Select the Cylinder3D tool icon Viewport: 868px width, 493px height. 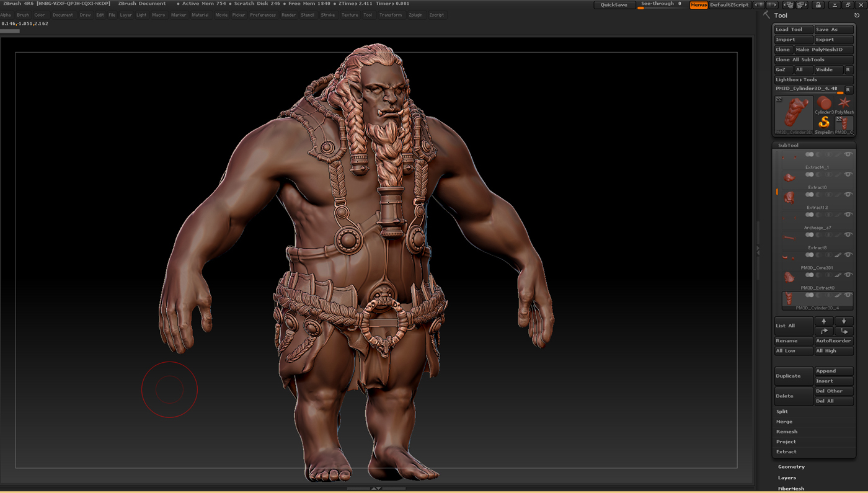click(x=824, y=104)
